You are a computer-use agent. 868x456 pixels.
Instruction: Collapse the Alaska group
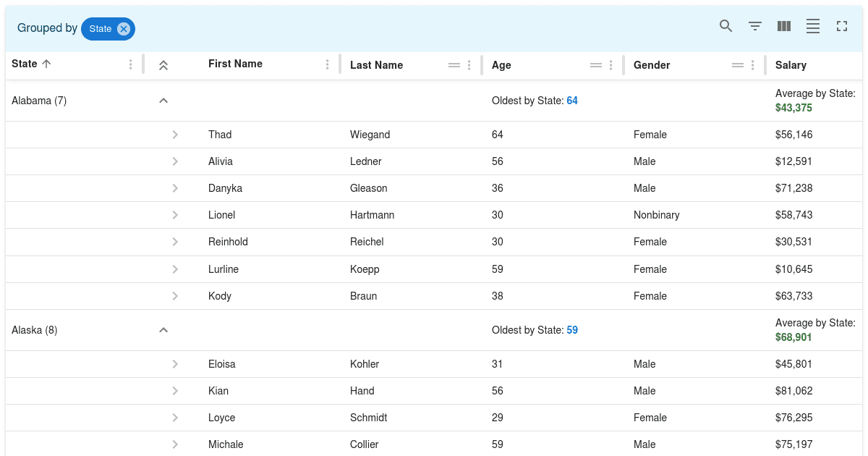(163, 329)
